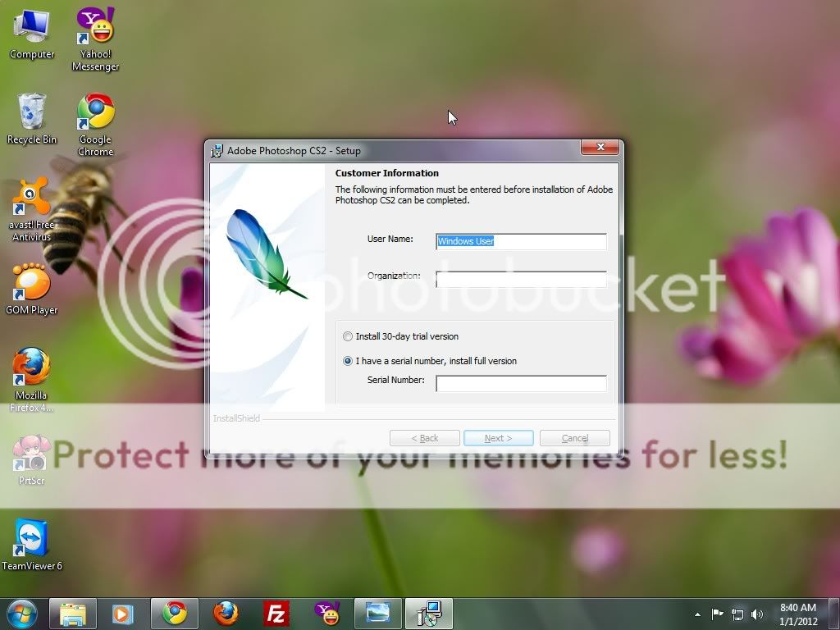Switch to the picture viewer taskbar item
840x630 pixels.
pyautogui.click(x=377, y=614)
